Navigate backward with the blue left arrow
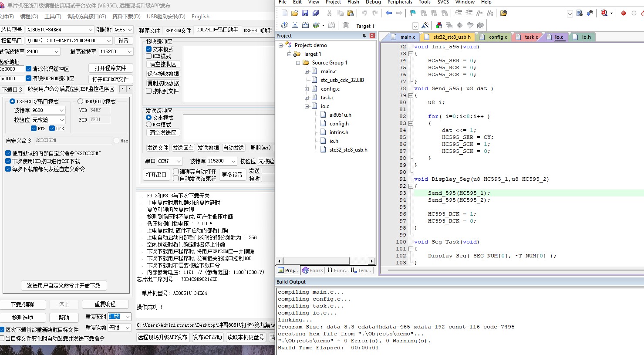Screen dimensions: 644x355 point(389,13)
